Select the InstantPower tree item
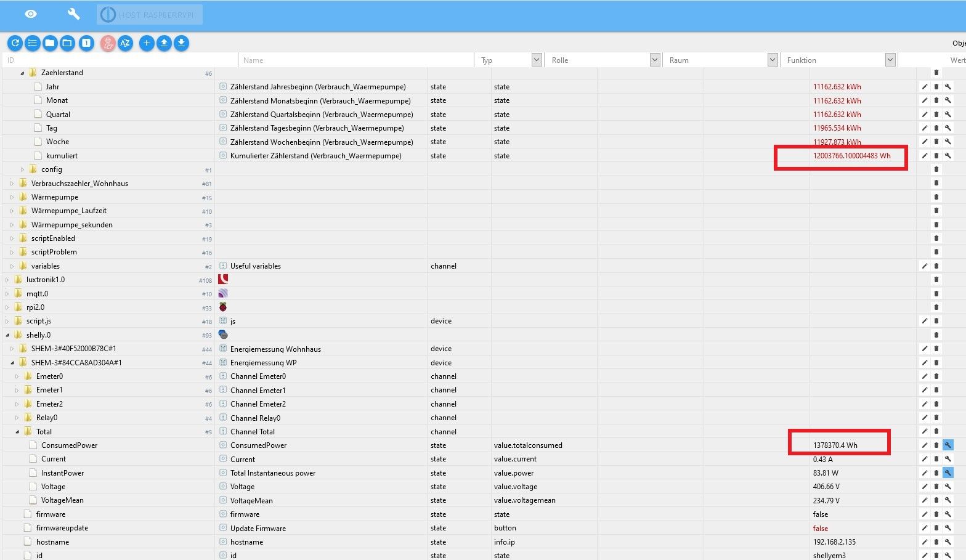This screenshot has width=966, height=560. point(62,473)
